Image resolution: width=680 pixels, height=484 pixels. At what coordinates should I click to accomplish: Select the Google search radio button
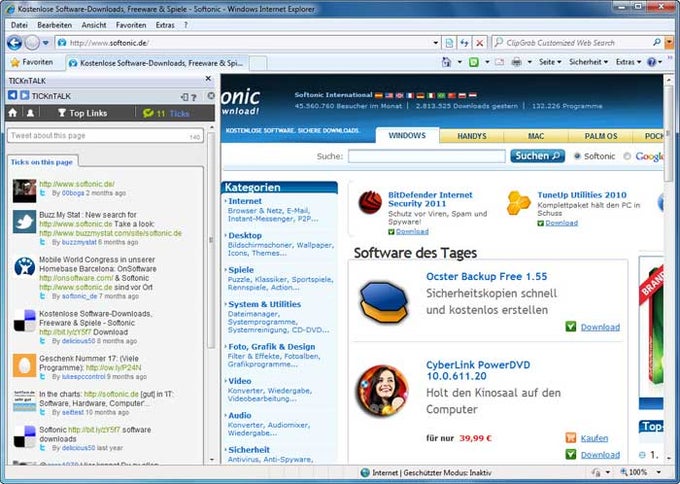click(x=627, y=156)
